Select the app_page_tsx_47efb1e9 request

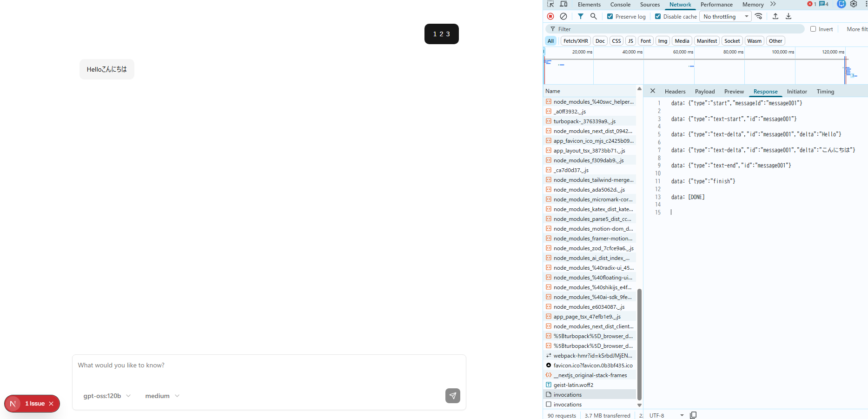[x=590, y=317]
